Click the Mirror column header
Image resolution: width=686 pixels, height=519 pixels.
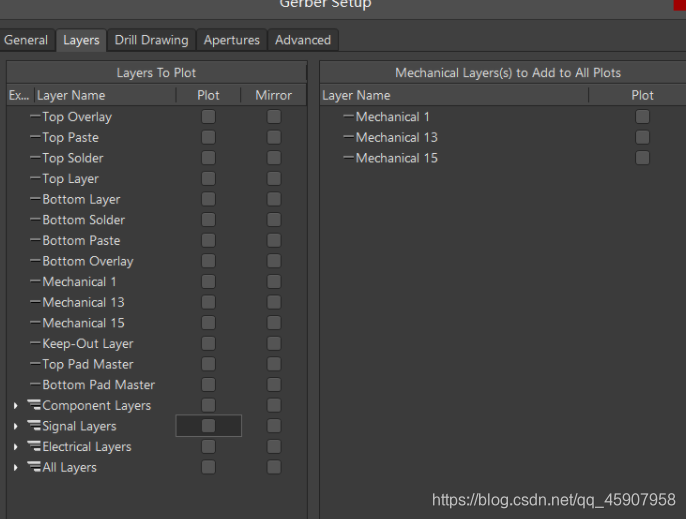(273, 95)
